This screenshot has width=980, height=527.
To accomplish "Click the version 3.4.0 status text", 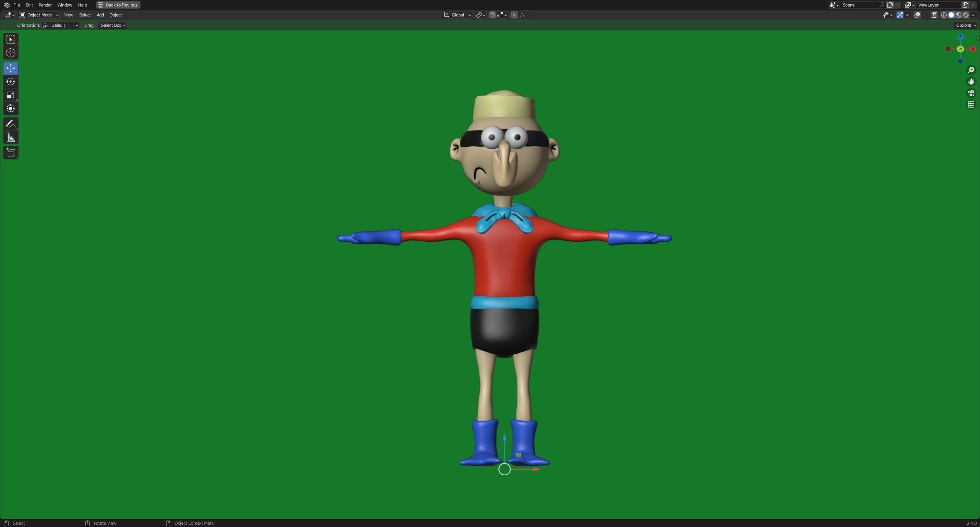I will coord(971,523).
